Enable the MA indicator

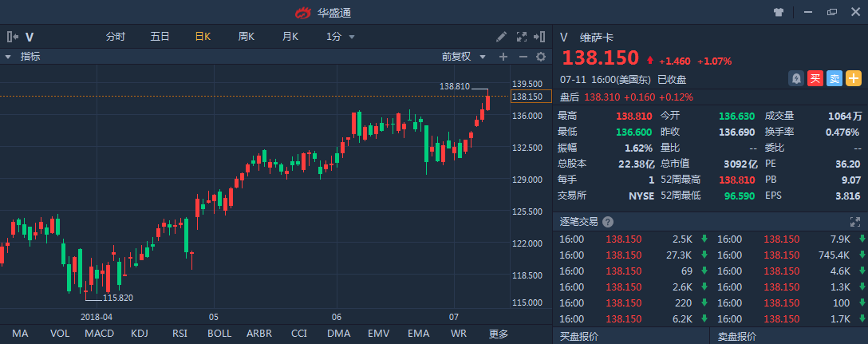[20, 334]
